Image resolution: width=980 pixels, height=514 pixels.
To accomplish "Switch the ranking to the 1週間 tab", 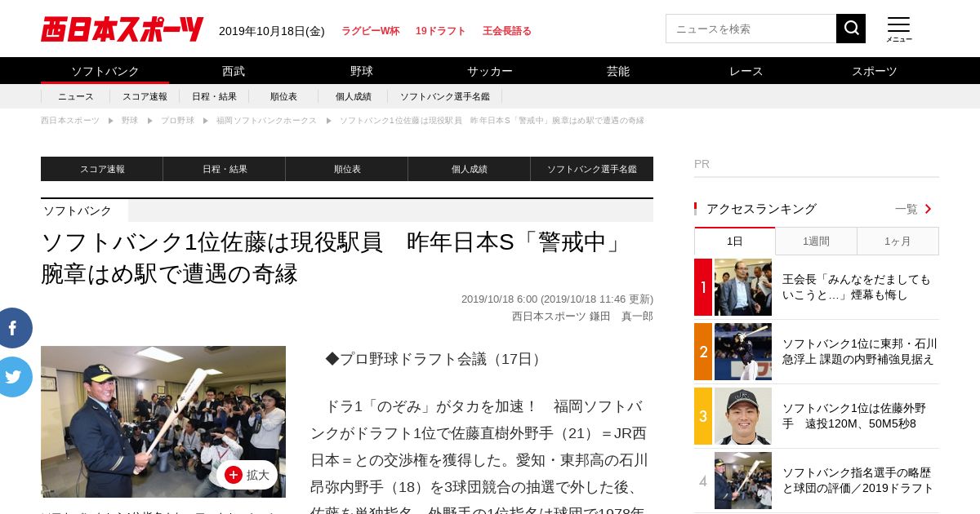I will click(816, 241).
